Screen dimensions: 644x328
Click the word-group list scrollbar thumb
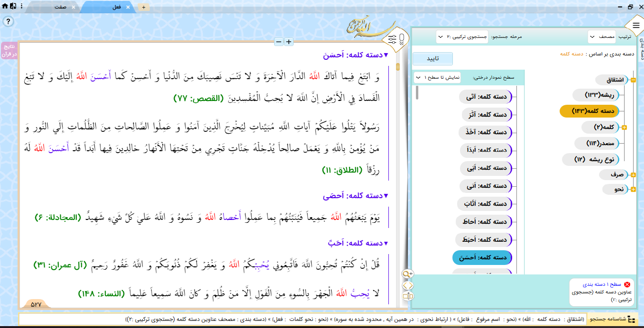[417, 92]
